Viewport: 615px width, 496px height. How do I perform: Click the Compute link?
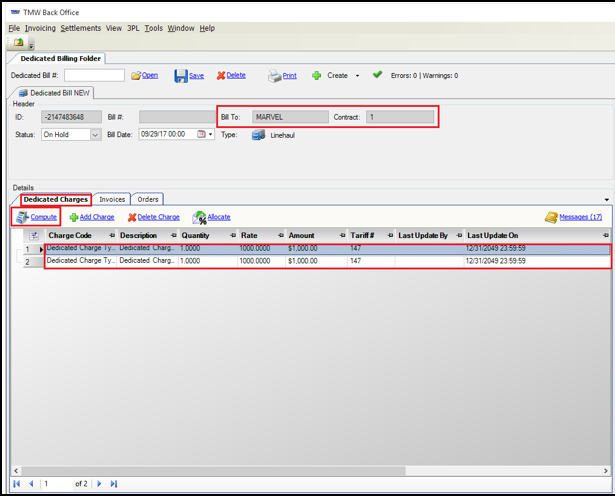click(x=44, y=217)
